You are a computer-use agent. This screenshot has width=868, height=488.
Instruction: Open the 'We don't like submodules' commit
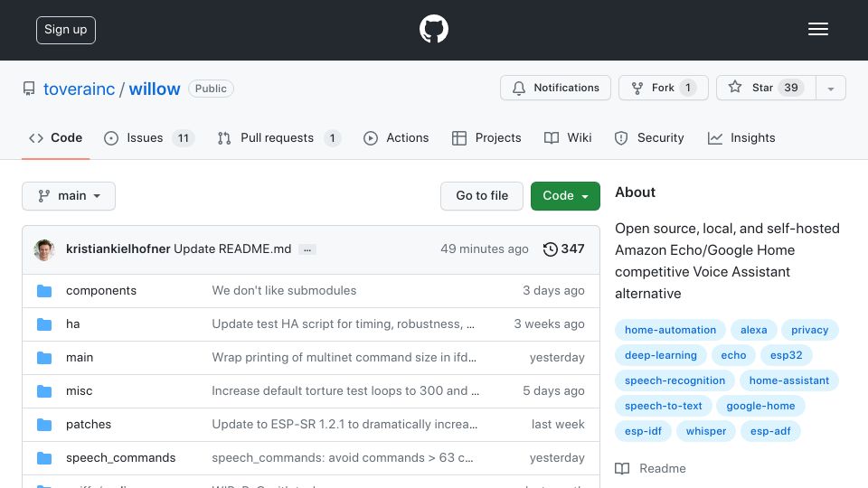284,290
